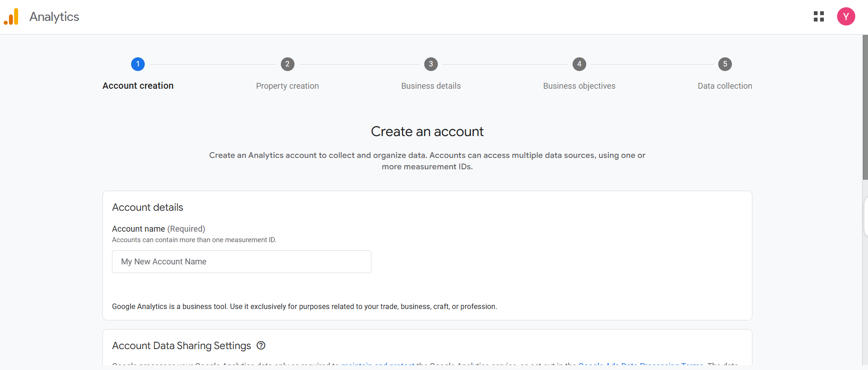Click the 'Account details' heading
This screenshot has width=868, height=370.
147,208
